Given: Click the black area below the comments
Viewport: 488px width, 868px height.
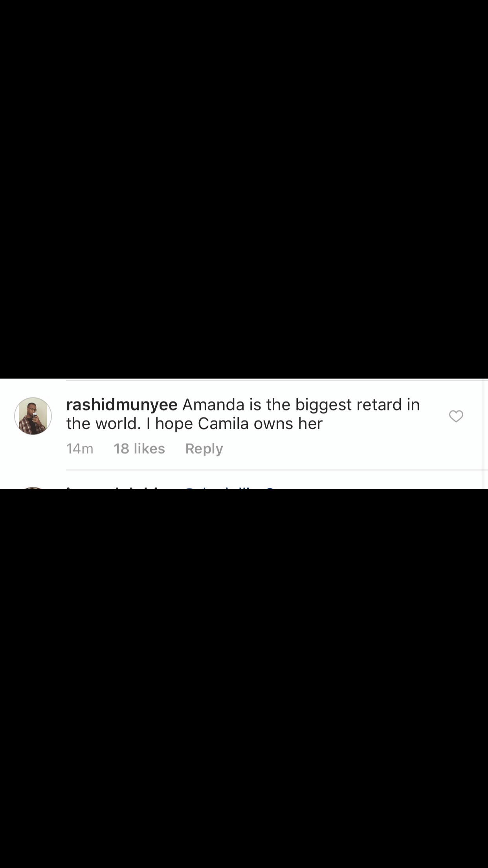Looking at the screenshot, I should point(244,679).
